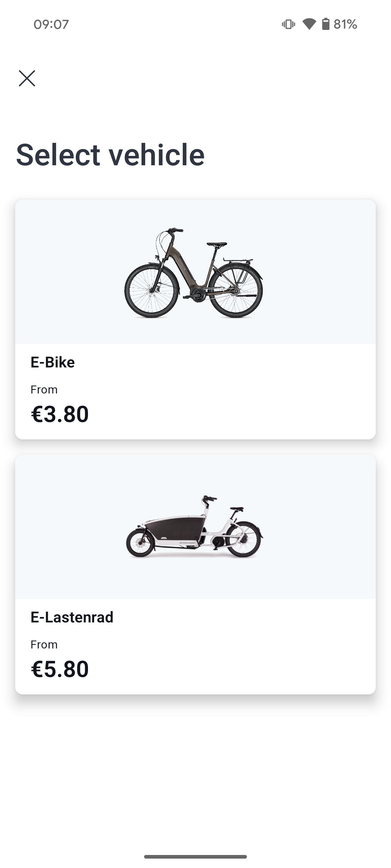
Task: Tap the E-Lastenrad handlebar in the image
Action: (209, 499)
